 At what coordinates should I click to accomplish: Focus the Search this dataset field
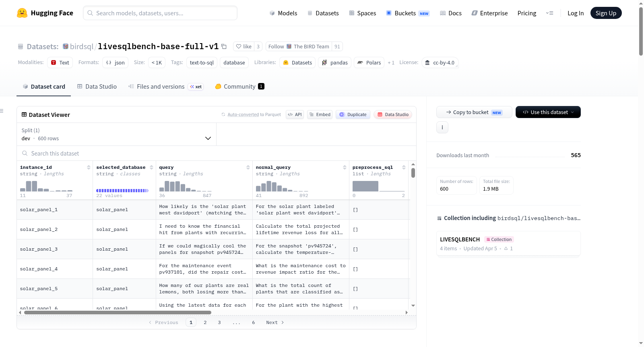pyautogui.click(x=217, y=154)
